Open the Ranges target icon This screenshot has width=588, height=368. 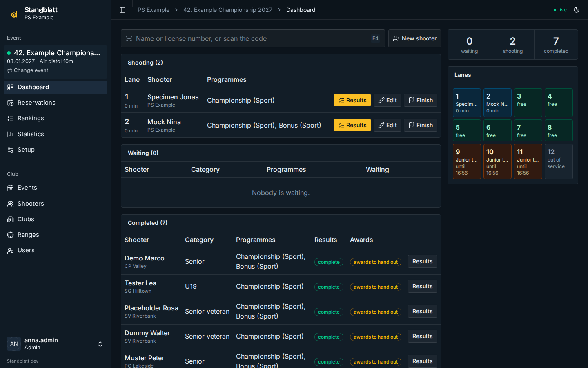pos(11,235)
